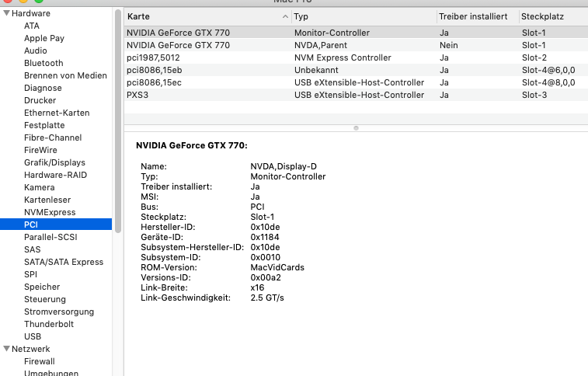
Task: Select SAS in the sidebar
Action: [33, 249]
